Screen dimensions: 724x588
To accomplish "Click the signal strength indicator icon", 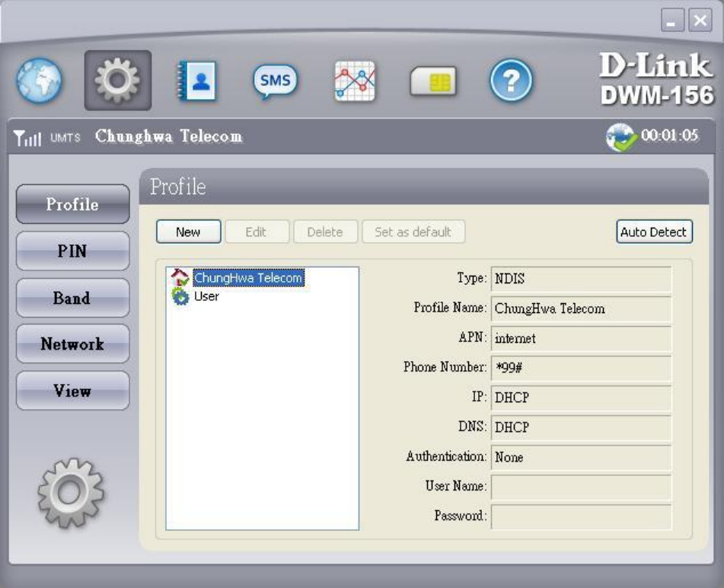I will [x=27, y=138].
